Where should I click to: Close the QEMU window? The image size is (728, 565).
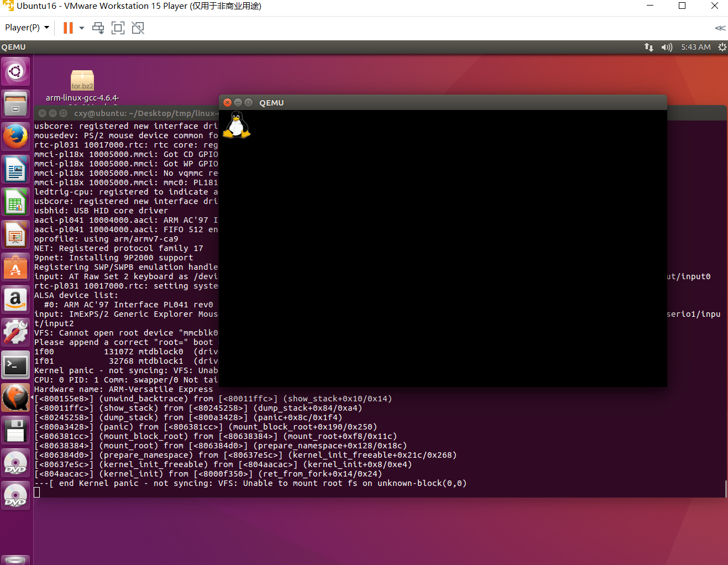pos(227,102)
